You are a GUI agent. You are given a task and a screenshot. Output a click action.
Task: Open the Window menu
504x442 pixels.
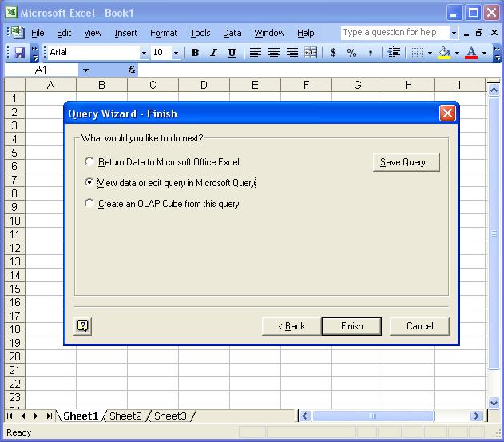[x=269, y=33]
